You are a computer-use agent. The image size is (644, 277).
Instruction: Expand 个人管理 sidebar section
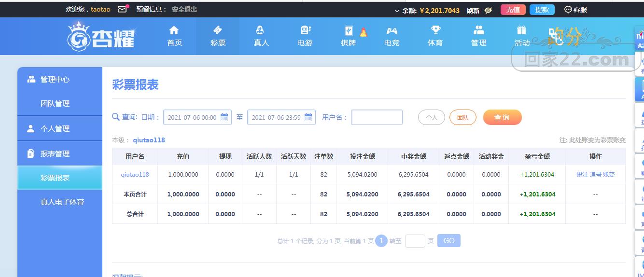pos(60,129)
